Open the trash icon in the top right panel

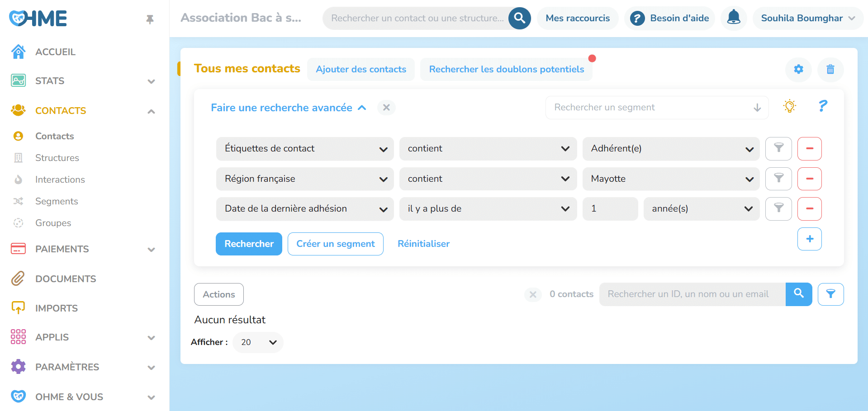830,69
